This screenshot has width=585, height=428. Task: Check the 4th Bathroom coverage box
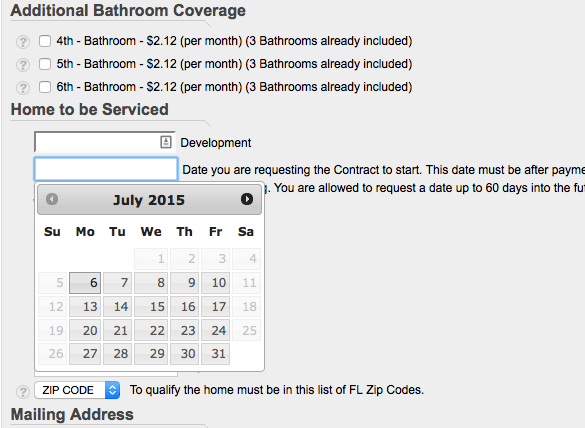(45, 41)
